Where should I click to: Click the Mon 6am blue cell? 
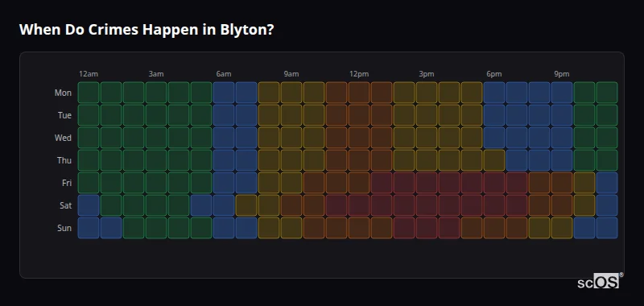[x=224, y=93]
